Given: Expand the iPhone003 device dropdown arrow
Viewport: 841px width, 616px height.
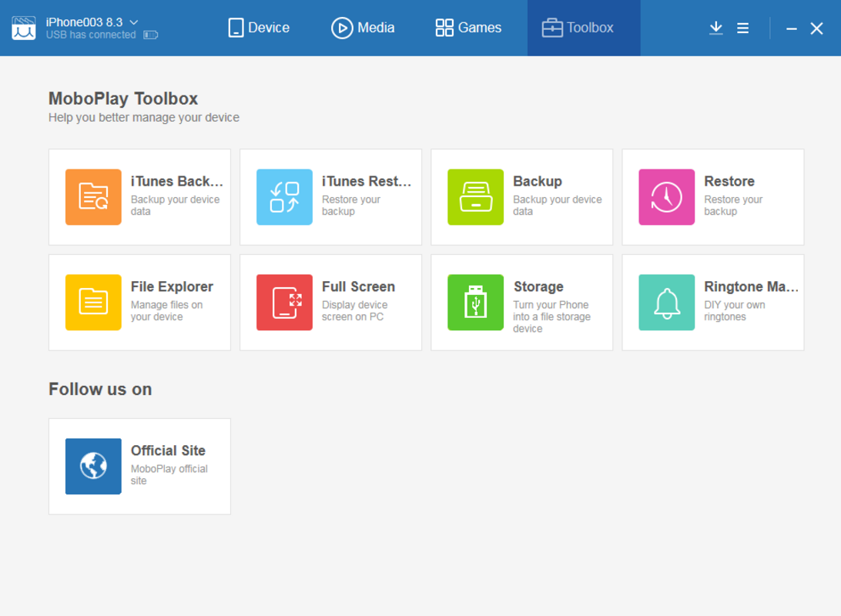Looking at the screenshot, I should 134,22.
